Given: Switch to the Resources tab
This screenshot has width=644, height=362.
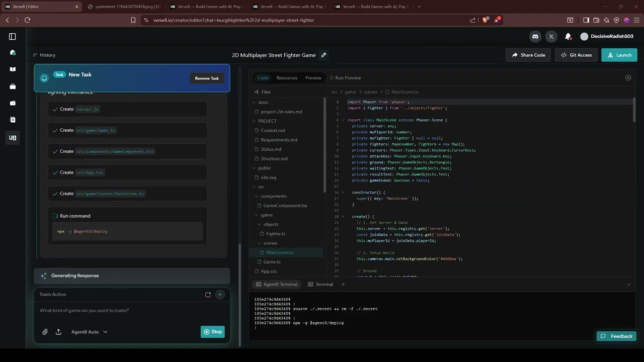Looking at the screenshot, I should point(287,78).
